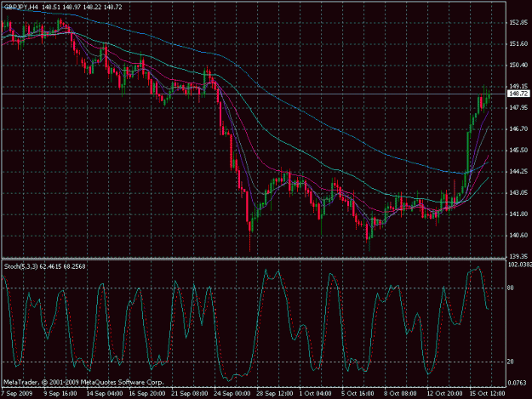Click the 149.15 price axis label
The image size is (532, 399).
[518, 87]
